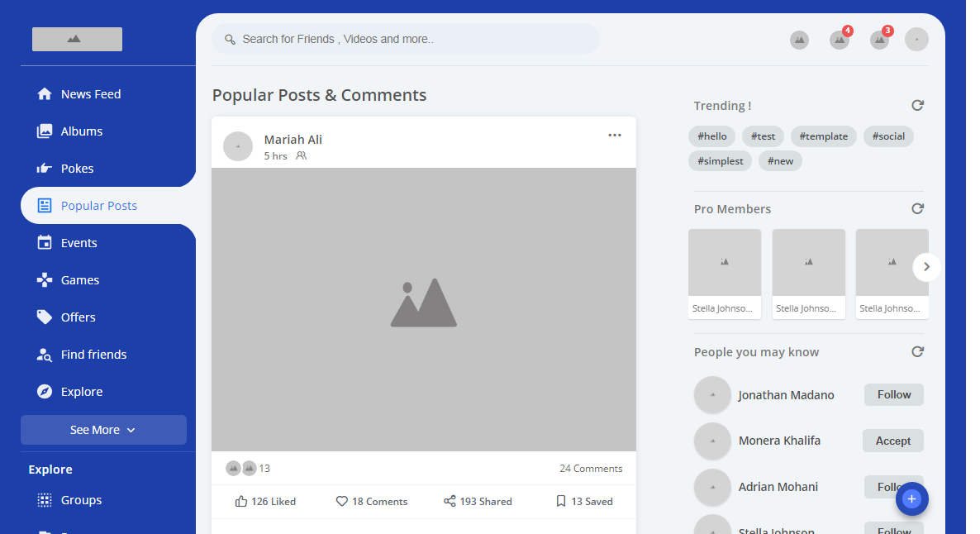Open notification icon with badge 3

point(879,40)
